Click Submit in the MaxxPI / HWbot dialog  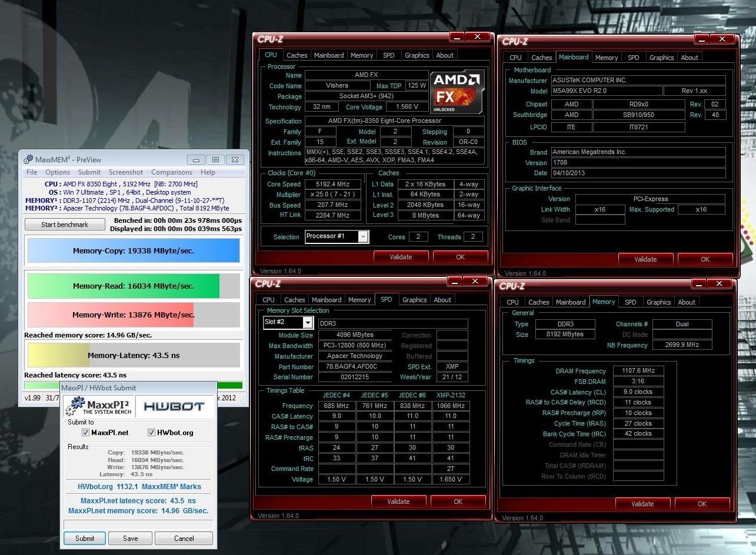point(85,538)
